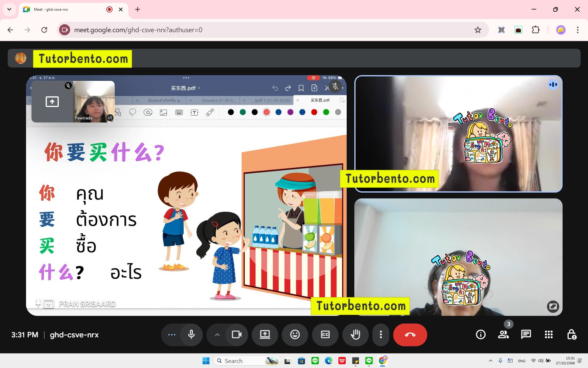Select the image insertion tool in annotation bar
Screen dimensions: 588x368
pyautogui.click(x=163, y=112)
